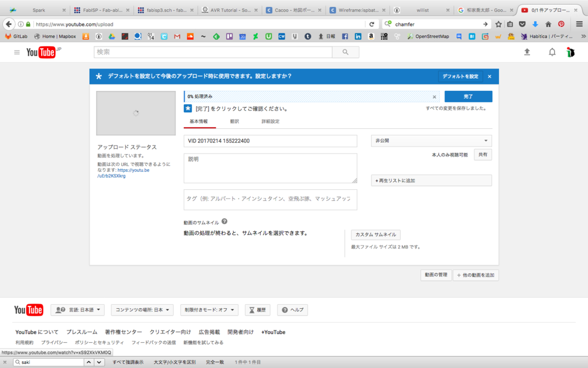The height and width of the screenshot is (368, 588).
Task: Close the find bar
Action: (x=5, y=362)
